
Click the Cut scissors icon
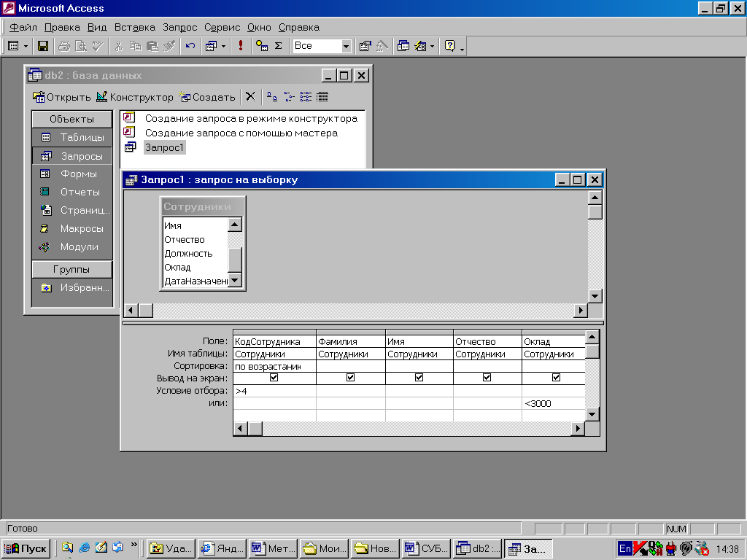coord(119,46)
